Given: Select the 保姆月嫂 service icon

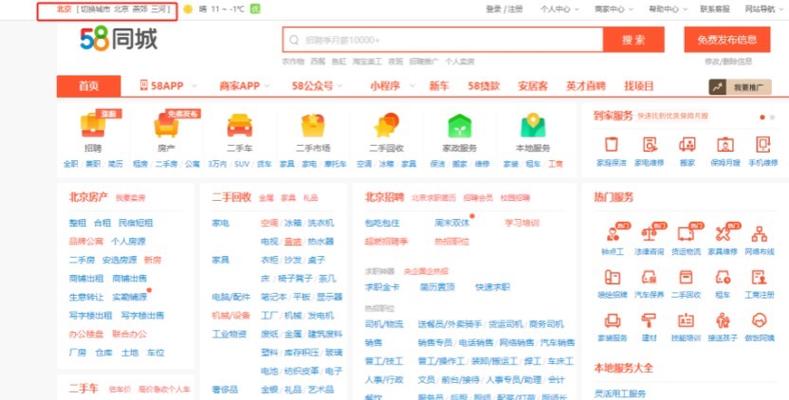Looking at the screenshot, I should (x=725, y=144).
